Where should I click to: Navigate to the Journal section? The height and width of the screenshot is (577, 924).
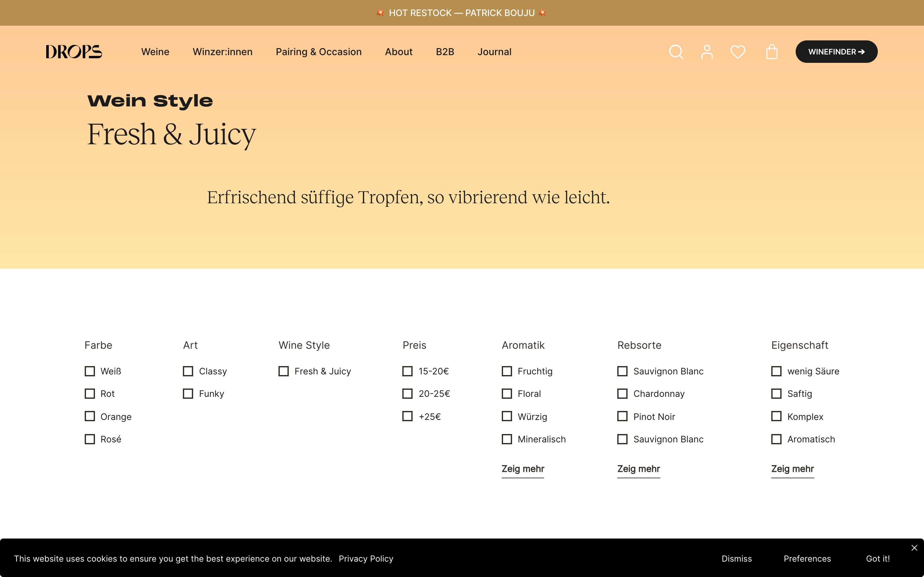tap(494, 52)
